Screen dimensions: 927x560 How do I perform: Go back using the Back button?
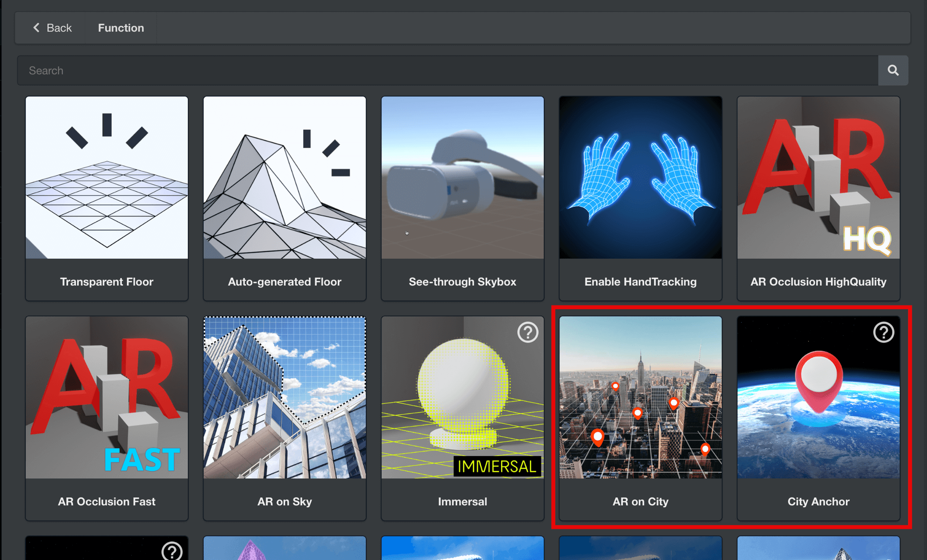click(x=52, y=28)
